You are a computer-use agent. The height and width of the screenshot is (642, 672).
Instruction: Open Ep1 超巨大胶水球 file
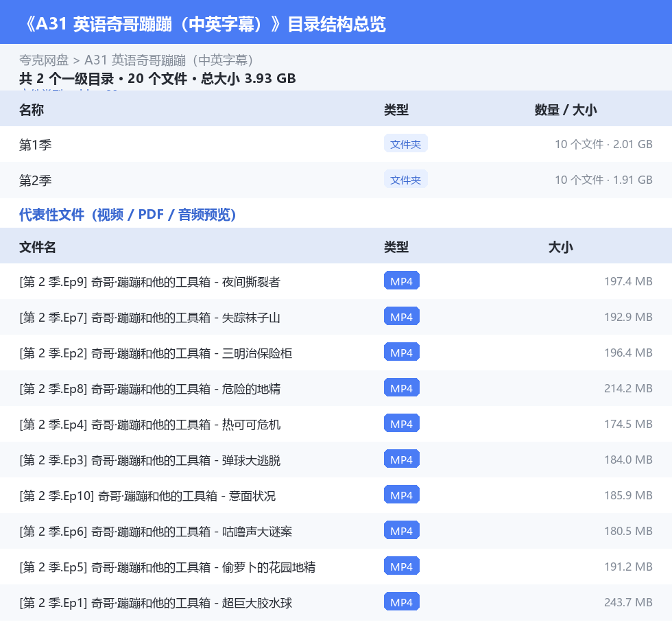(x=156, y=603)
